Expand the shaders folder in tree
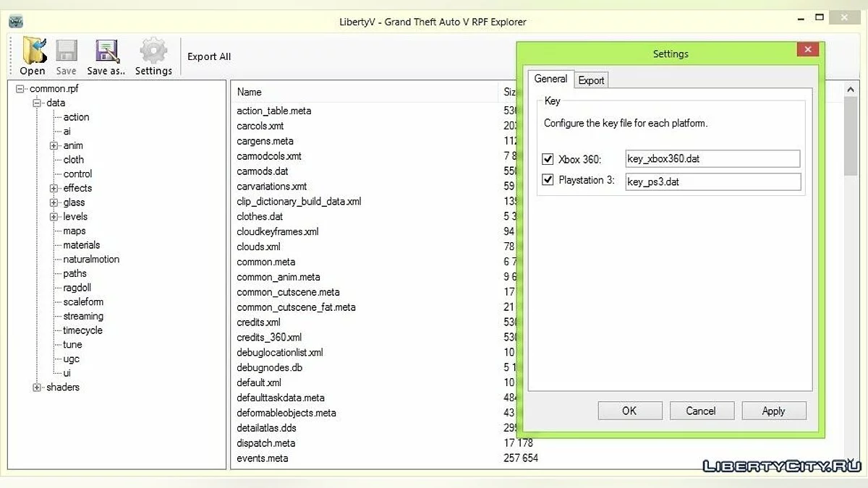 coord(37,388)
